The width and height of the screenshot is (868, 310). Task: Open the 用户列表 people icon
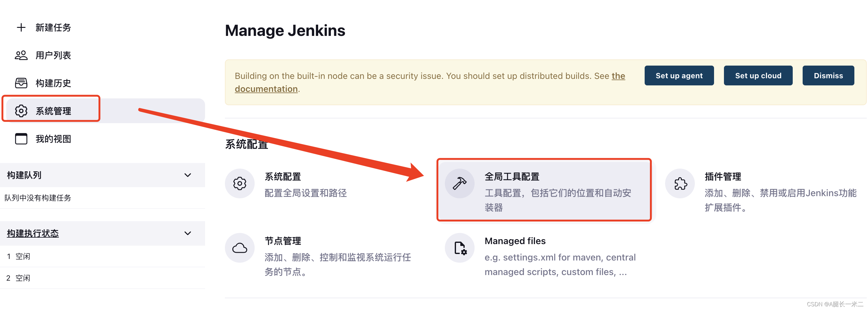click(x=21, y=55)
